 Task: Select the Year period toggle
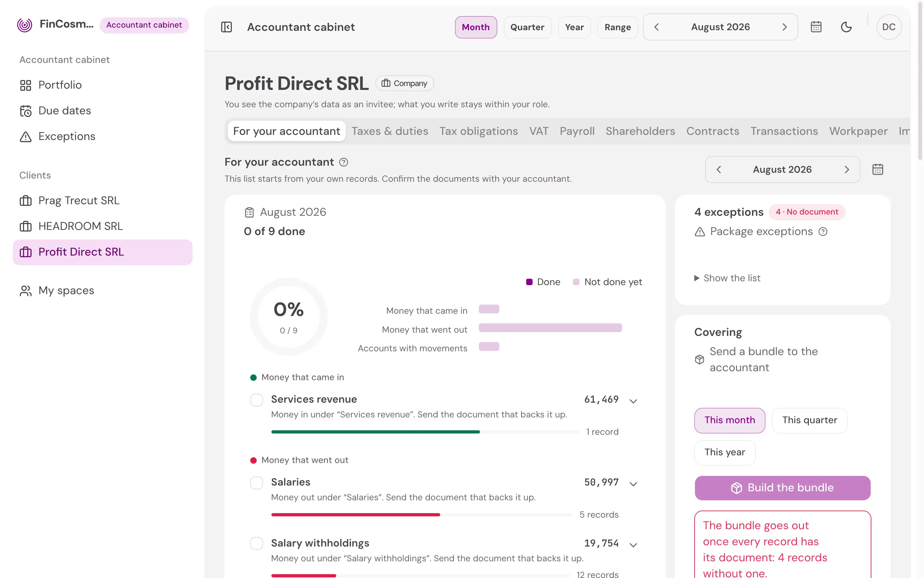574,27
